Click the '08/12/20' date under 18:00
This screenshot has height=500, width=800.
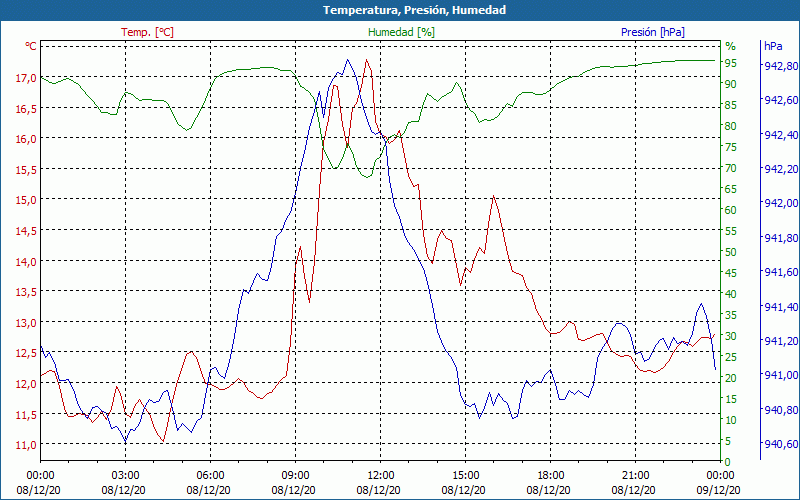(x=548, y=491)
